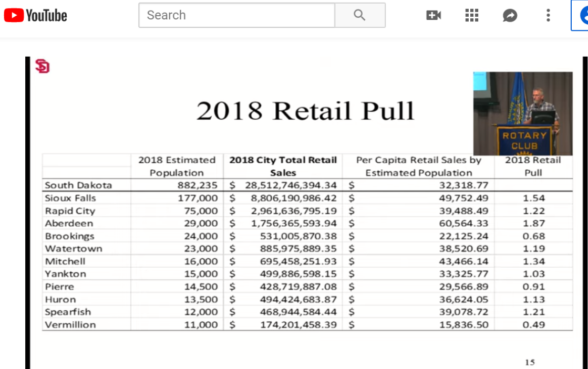This screenshot has height=369, width=588.
Task: Open the YouTube apps grid menu
Action: click(x=472, y=16)
